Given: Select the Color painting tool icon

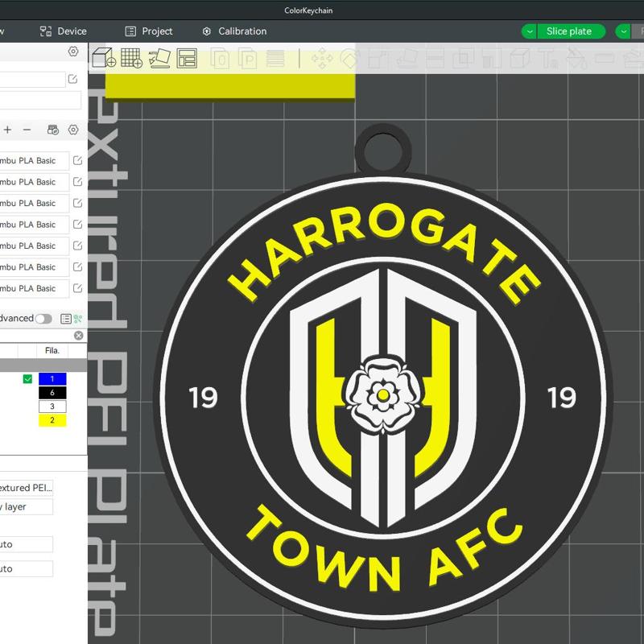Looking at the screenshot, I should [576, 58].
